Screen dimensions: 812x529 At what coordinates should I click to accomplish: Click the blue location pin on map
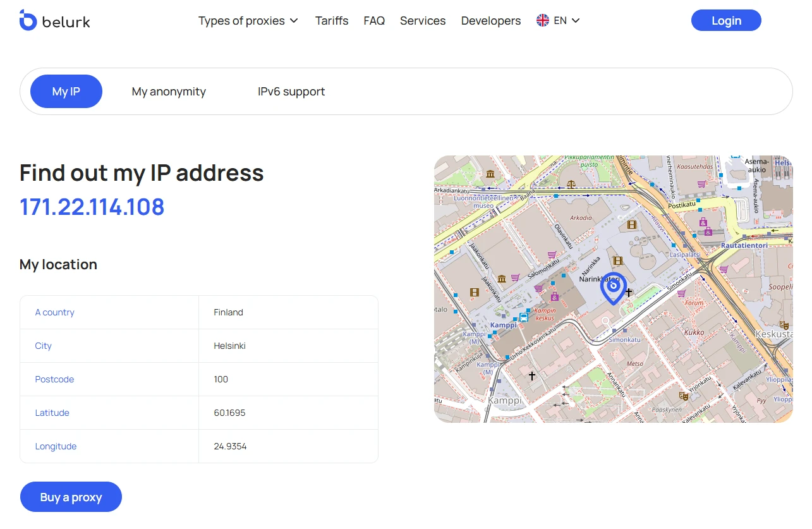pyautogui.click(x=612, y=288)
